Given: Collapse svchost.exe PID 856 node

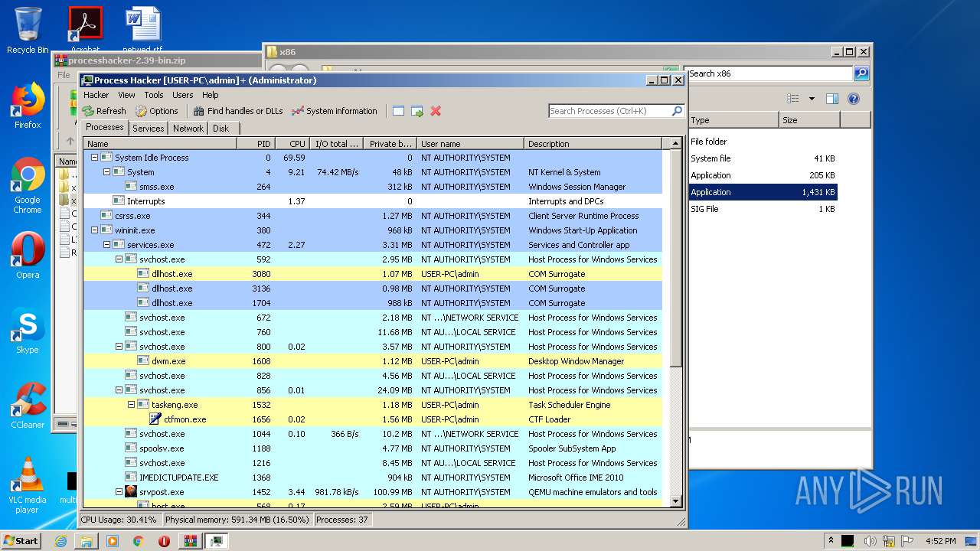Looking at the screenshot, I should [119, 390].
